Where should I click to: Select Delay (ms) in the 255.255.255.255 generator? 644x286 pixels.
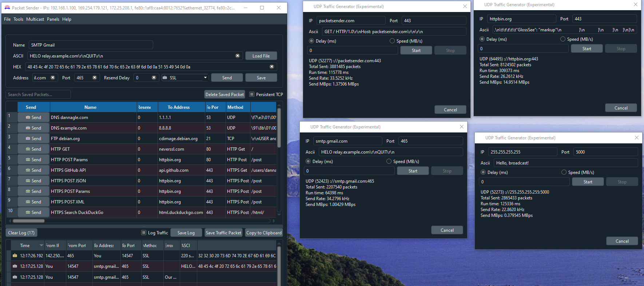pyautogui.click(x=483, y=172)
